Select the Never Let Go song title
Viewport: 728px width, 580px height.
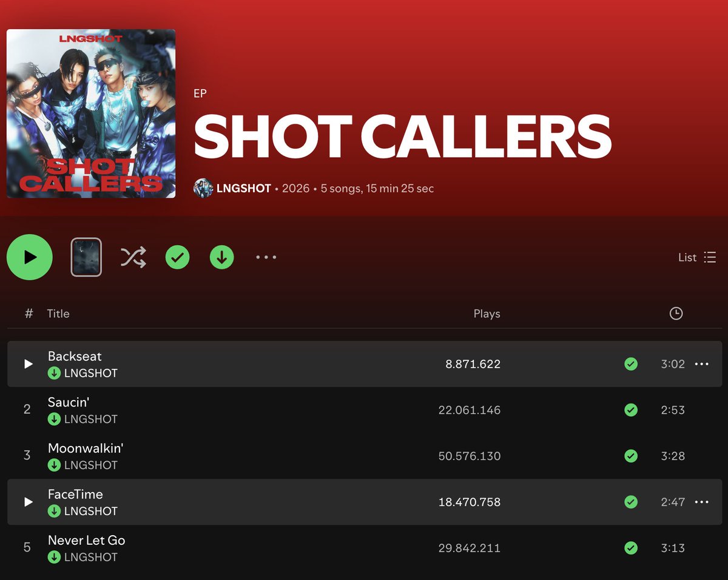tap(87, 541)
